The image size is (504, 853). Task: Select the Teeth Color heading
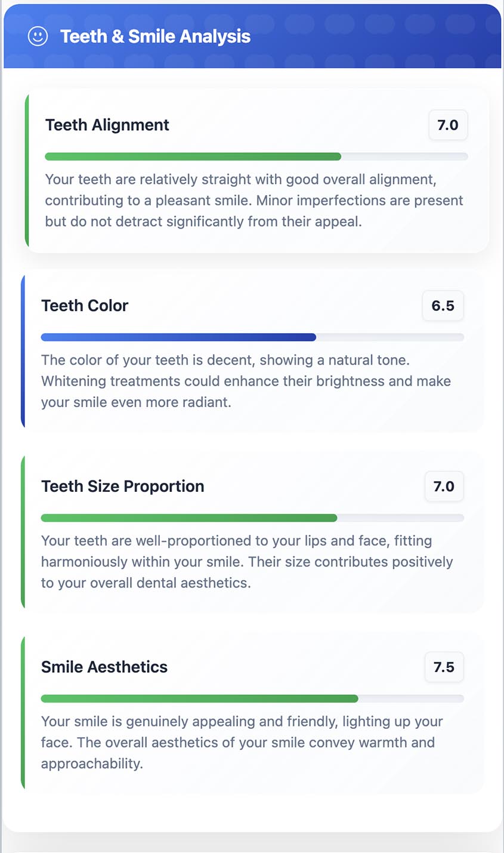pyautogui.click(x=85, y=306)
